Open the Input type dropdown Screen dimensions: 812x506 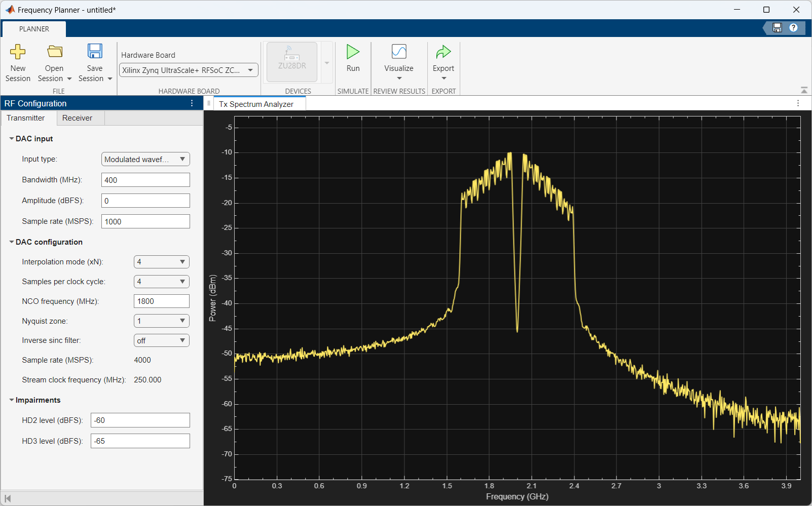[145, 159]
